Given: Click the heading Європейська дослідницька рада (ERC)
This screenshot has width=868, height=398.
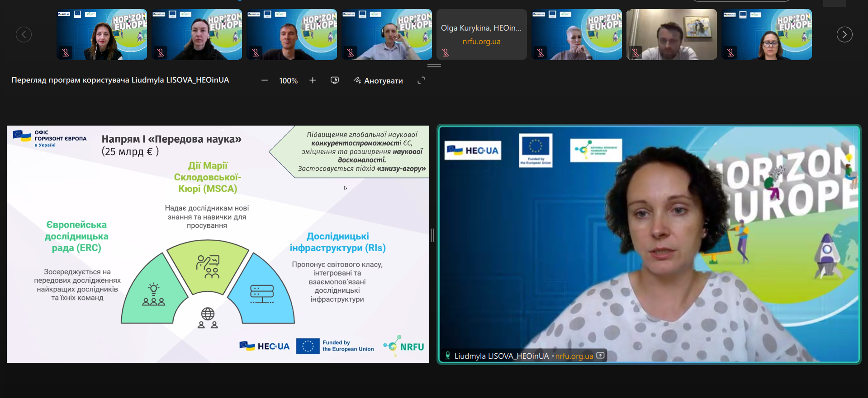Looking at the screenshot, I should click(x=76, y=236).
